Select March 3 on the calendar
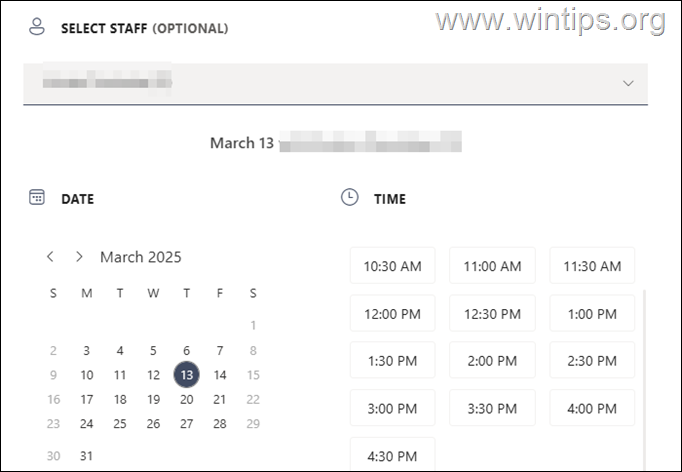 (87, 350)
